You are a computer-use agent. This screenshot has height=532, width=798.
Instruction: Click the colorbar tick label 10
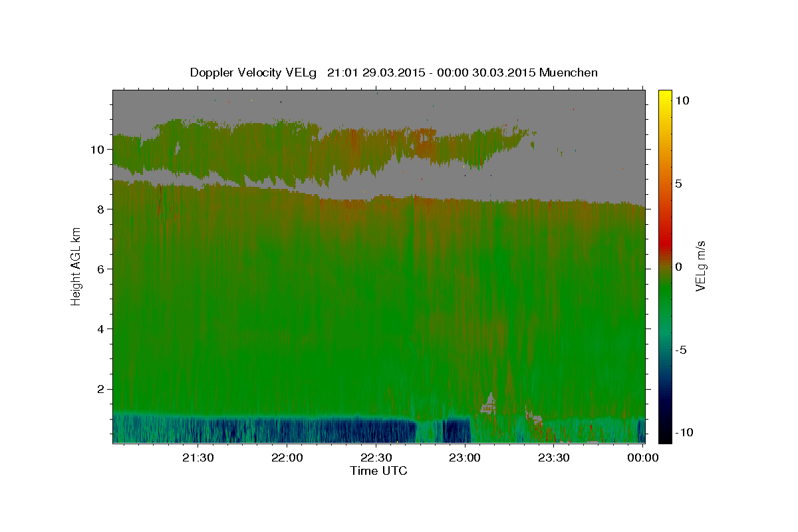coord(682,100)
